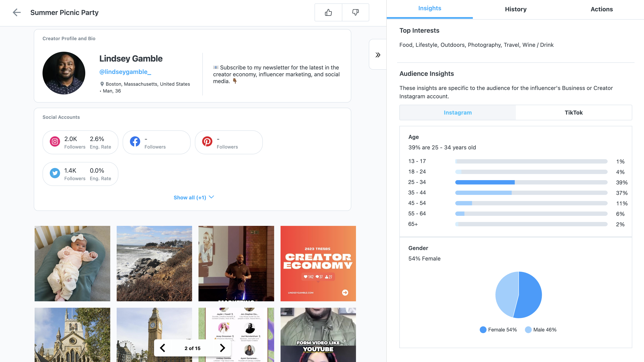Click the newsletter bio text
The width and height of the screenshot is (644, 362).
pyautogui.click(x=276, y=74)
